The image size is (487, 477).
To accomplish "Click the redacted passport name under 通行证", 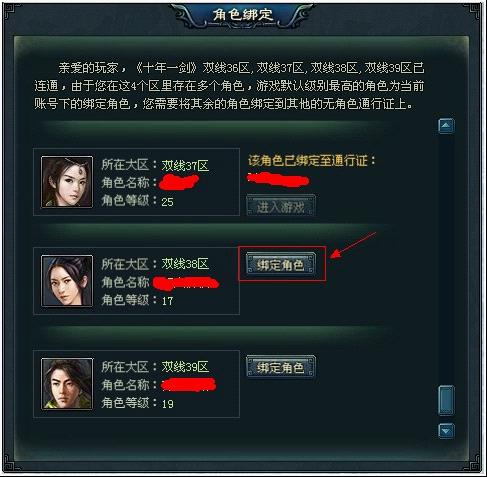I will [278, 180].
